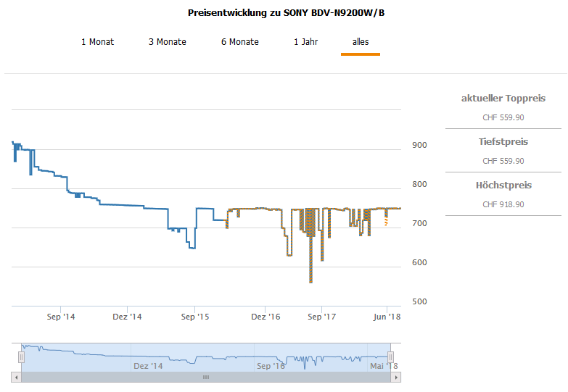Click the right navigator range handle
The image size is (568, 392).
[x=390, y=356]
